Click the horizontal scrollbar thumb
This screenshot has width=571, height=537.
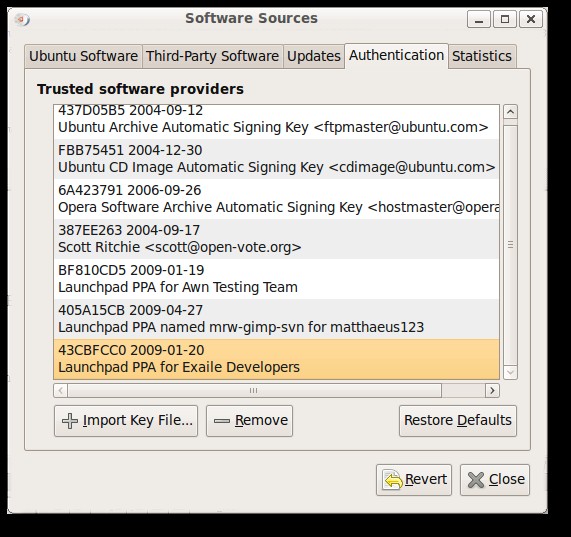pos(254,391)
